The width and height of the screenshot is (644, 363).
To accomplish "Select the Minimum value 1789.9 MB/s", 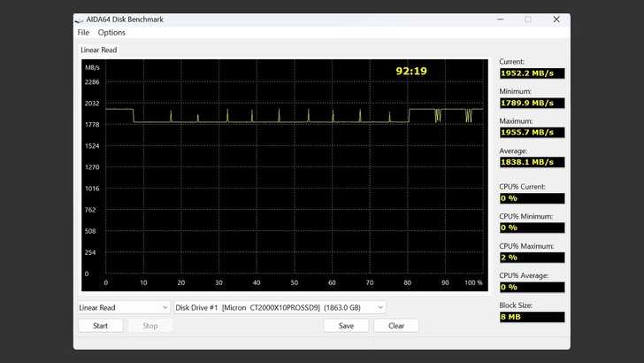I will point(531,103).
